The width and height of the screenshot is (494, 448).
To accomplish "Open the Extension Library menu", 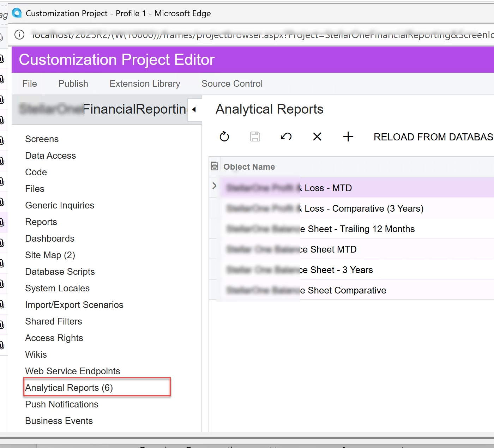I will (145, 84).
